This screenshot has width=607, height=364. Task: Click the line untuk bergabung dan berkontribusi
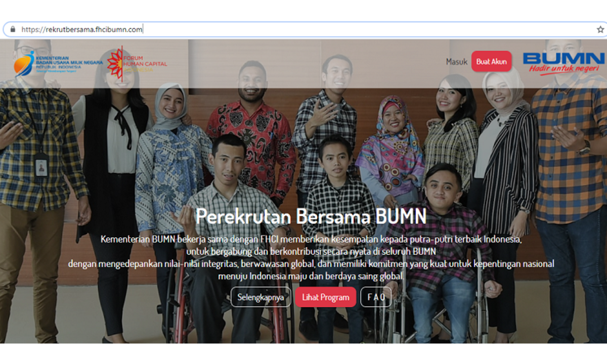point(311,251)
